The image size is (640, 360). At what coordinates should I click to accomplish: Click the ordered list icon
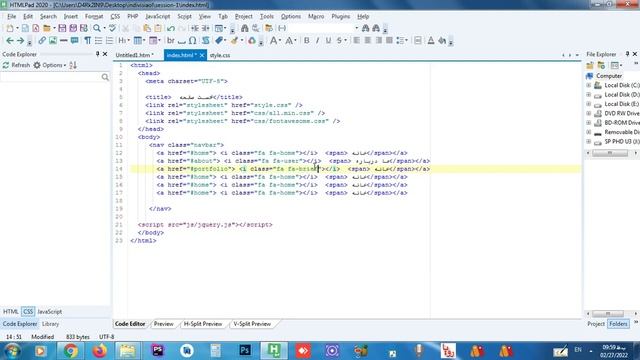(109, 40)
